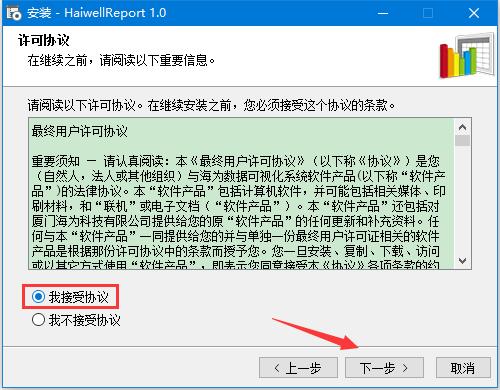Cancel installation with the 取消 button
The height and width of the screenshot is (390, 500).
pos(463,368)
